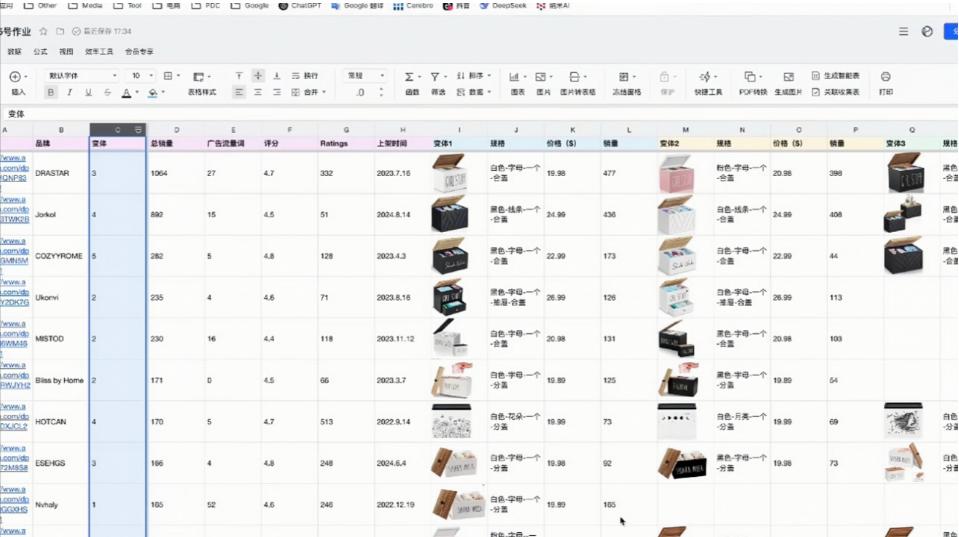Image resolution: width=959 pixels, height=537 pixels.
Task: Open image to table (图片转表格) tool
Action: point(575,76)
